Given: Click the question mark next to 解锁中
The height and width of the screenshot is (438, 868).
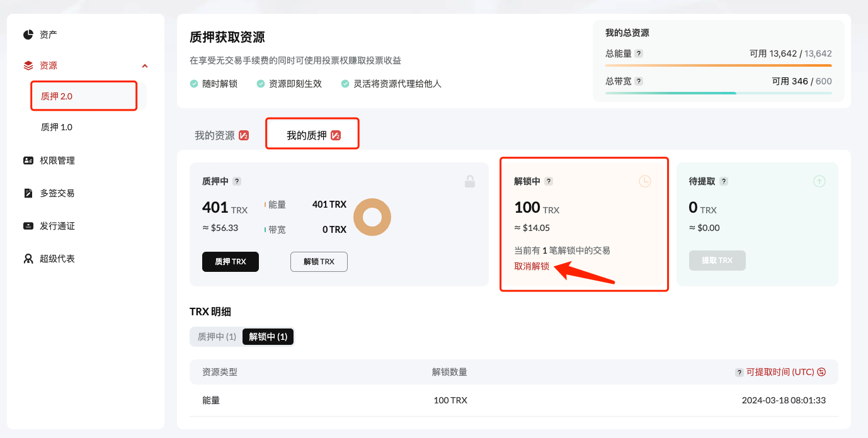Looking at the screenshot, I should tap(549, 181).
